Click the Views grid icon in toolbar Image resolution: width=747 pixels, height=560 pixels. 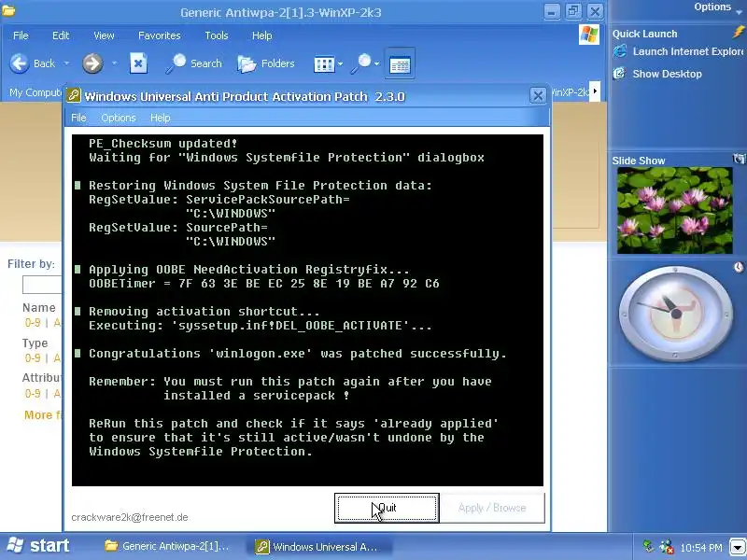coord(324,63)
